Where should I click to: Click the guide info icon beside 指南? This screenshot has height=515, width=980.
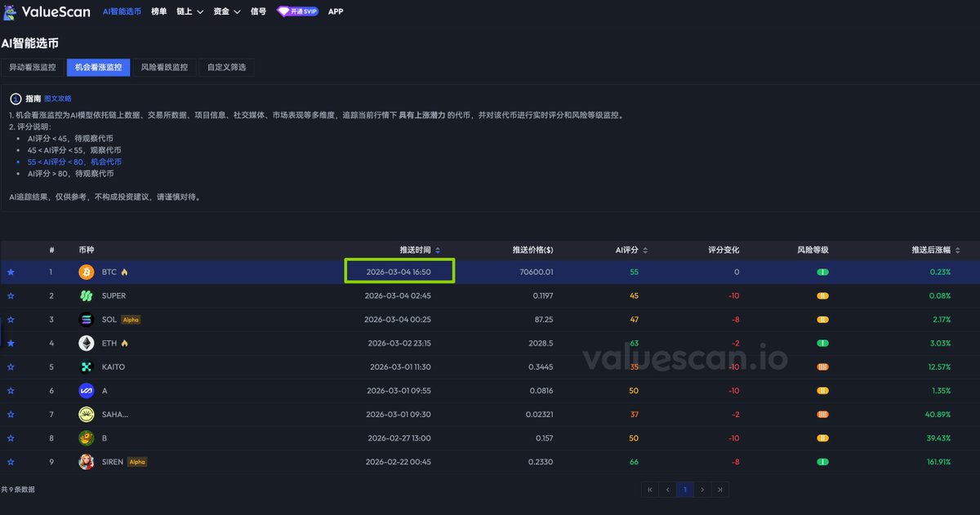click(x=15, y=98)
